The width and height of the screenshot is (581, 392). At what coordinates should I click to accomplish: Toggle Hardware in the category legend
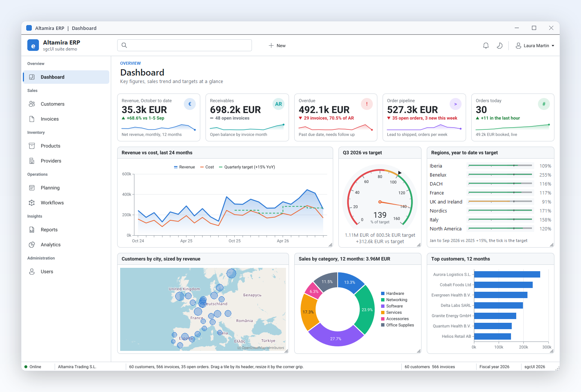[393, 294]
